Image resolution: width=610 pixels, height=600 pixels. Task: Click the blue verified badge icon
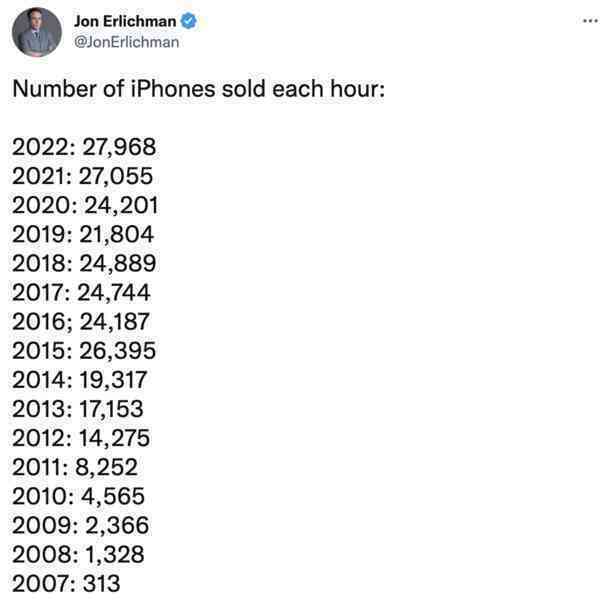tap(189, 21)
